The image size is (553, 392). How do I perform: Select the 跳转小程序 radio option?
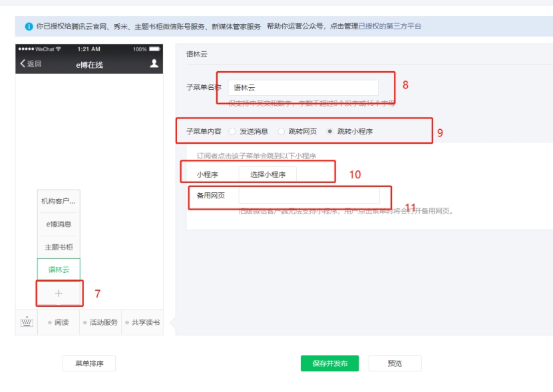click(x=330, y=131)
